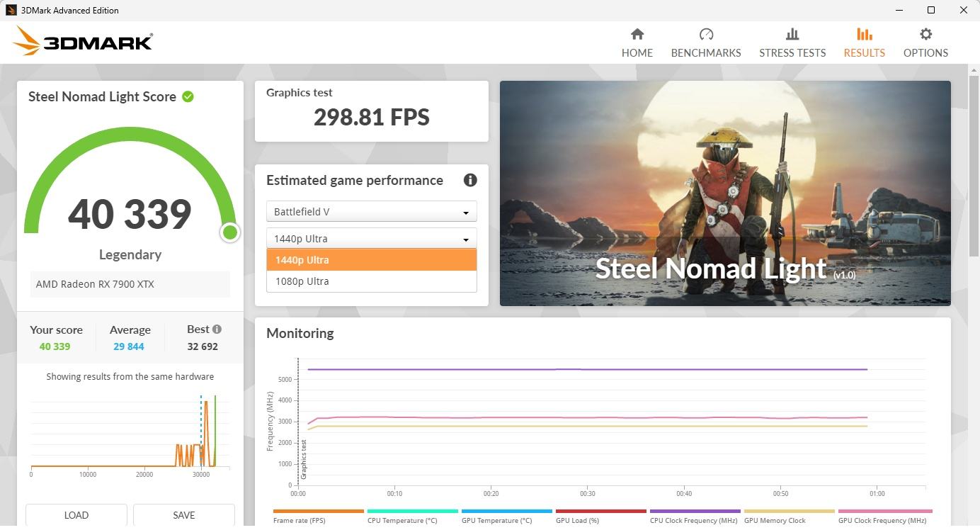Click the 40 339 score in the gauge

click(x=130, y=214)
